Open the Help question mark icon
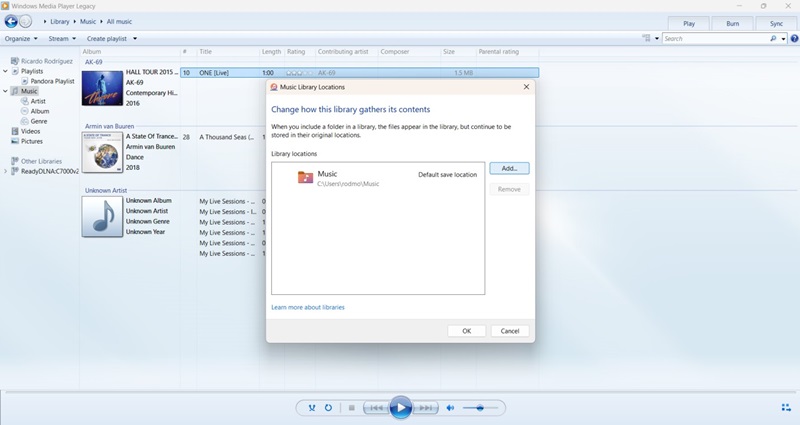 pos(794,38)
